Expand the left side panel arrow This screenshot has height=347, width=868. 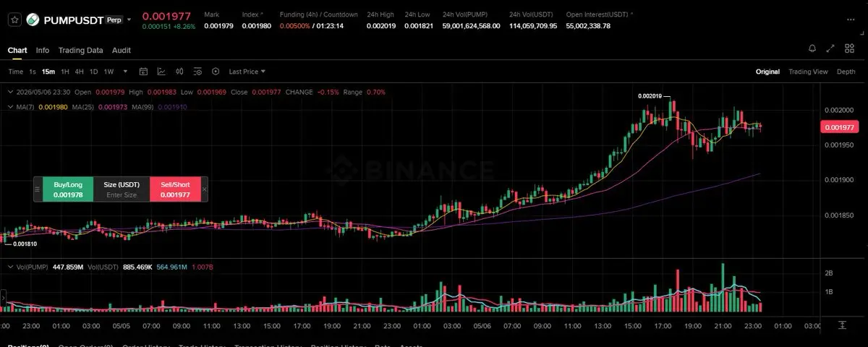pos(2,297)
